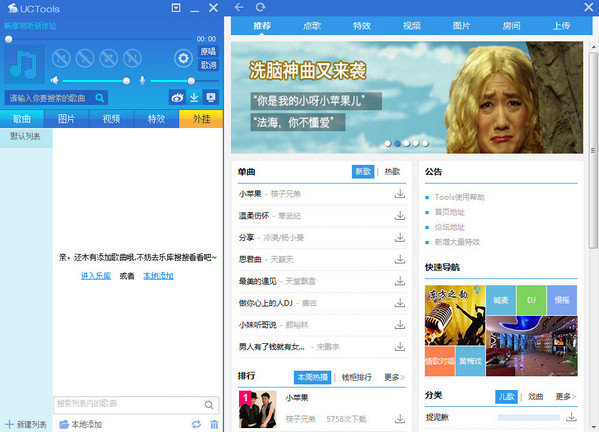599x432 pixels.
Task: Click the 搜索列表内的歌曲 search field
Action: 128,404
